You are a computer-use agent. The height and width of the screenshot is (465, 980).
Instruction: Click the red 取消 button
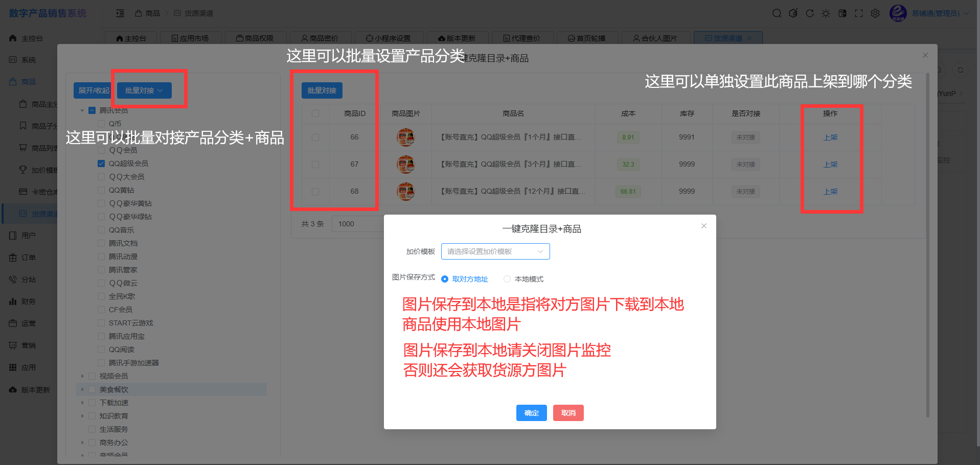coord(568,413)
